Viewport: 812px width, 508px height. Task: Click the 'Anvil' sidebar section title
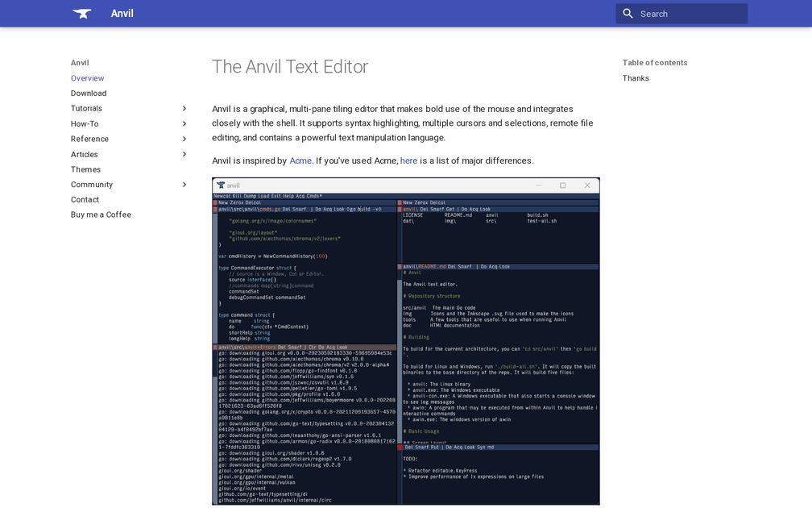pyautogui.click(x=80, y=63)
